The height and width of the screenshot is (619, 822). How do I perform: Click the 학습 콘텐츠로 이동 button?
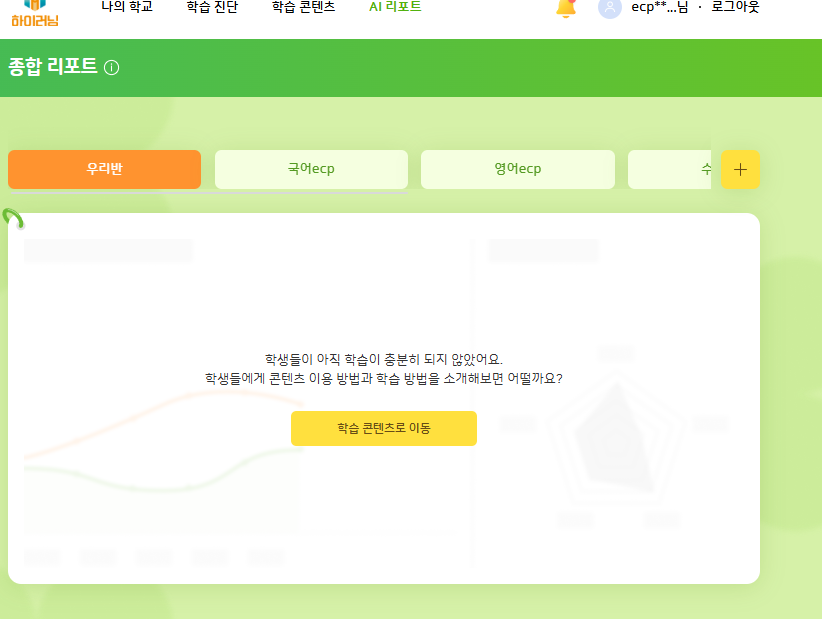click(384, 428)
